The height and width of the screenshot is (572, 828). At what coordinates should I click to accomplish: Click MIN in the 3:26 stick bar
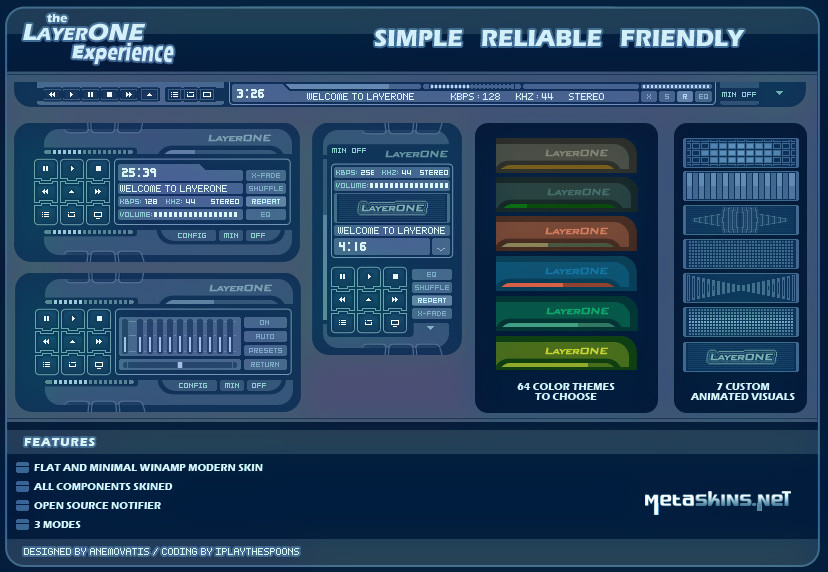click(x=729, y=95)
